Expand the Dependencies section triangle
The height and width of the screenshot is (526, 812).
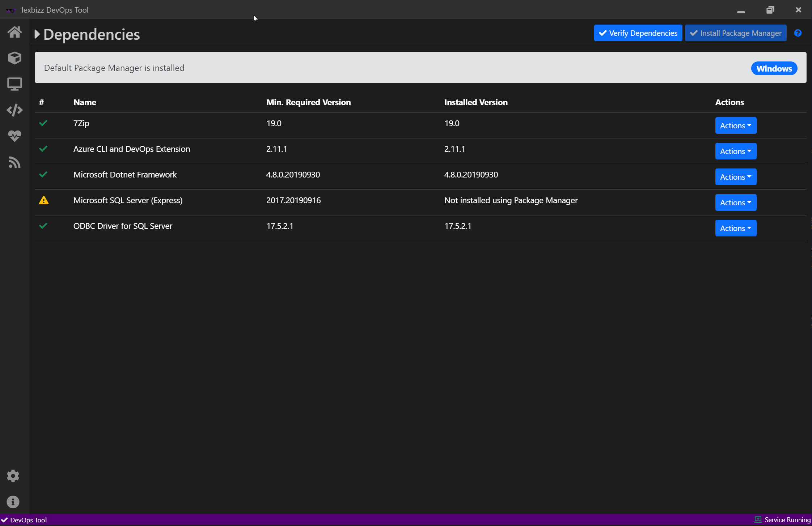coord(37,34)
